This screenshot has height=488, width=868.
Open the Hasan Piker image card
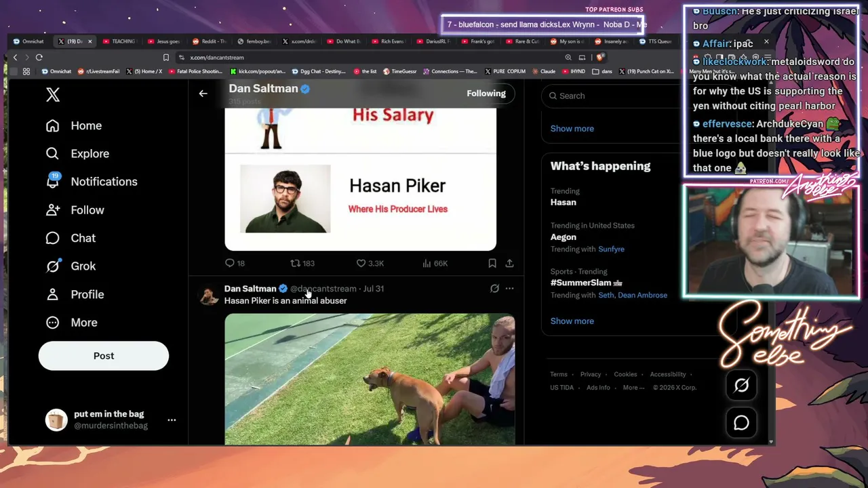tap(360, 180)
